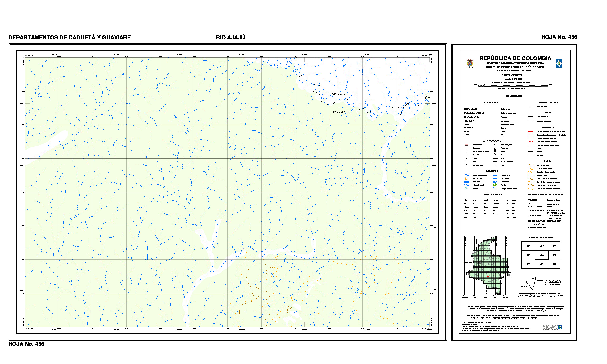The image size is (607, 364).
Task: Click the brown Curva de nivel índice symbol
Action: pyautogui.click(x=531, y=165)
